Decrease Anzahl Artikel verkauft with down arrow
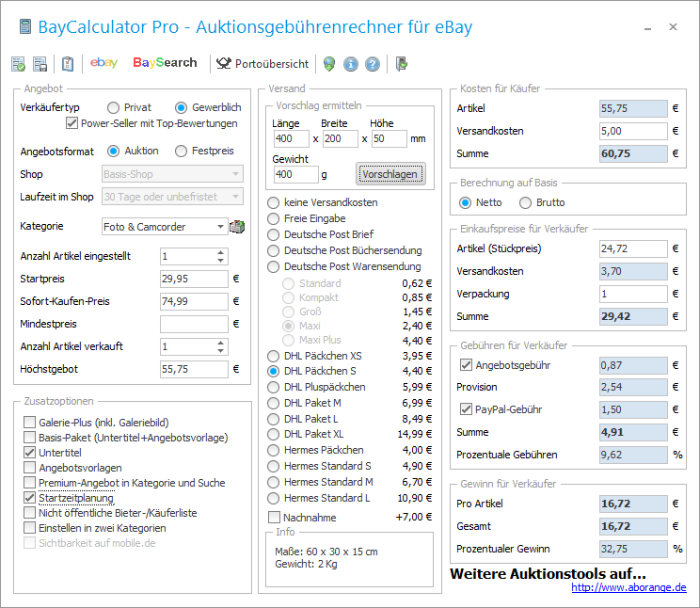The width and height of the screenshot is (700, 608). click(220, 350)
